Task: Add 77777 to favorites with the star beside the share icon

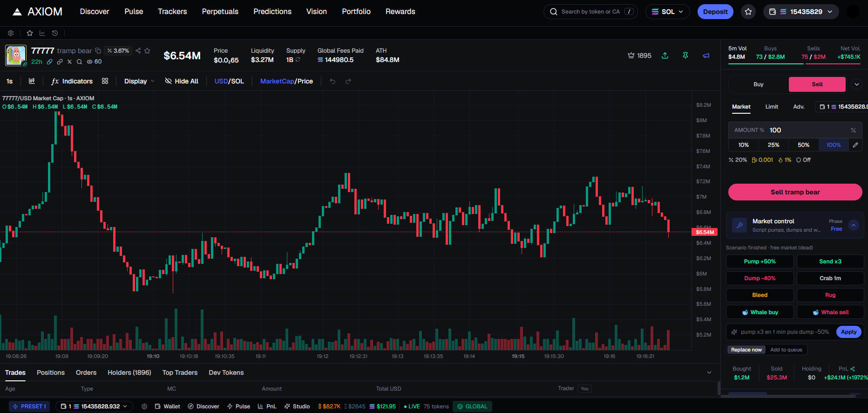Action: point(147,51)
